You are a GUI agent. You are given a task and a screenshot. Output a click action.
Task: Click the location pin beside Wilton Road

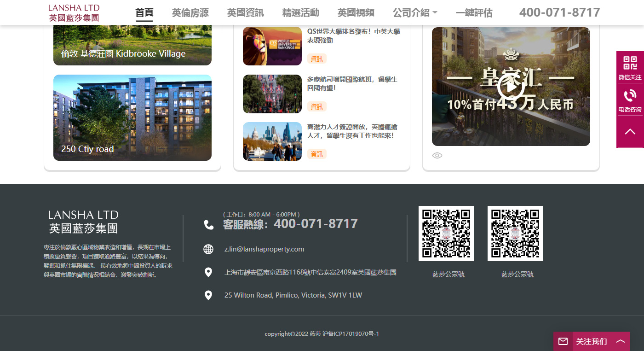click(208, 295)
